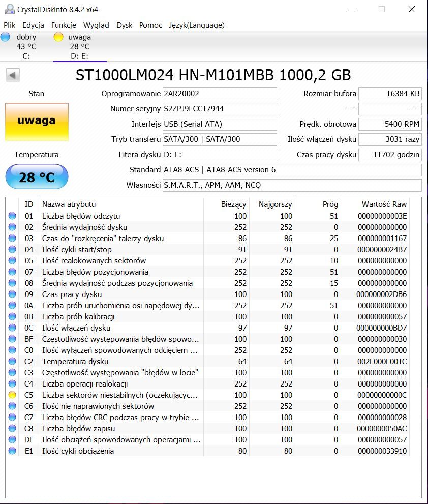
Task: Click the blue status dot for attribute C4
Action: pos(12,383)
